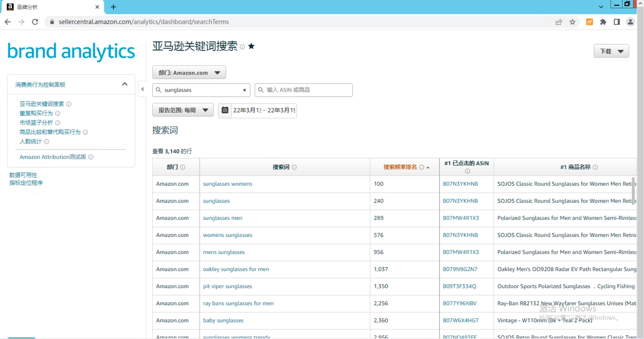Open the 部门: Amazon.com dropdown
This screenshot has height=339, width=644.
click(x=189, y=72)
